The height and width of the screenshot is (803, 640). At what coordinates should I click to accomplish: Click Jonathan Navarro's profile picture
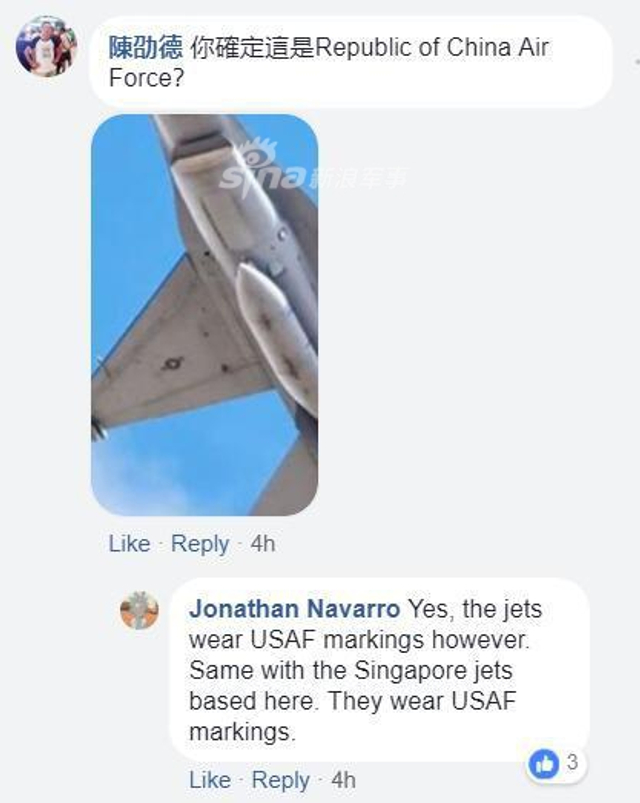click(136, 608)
